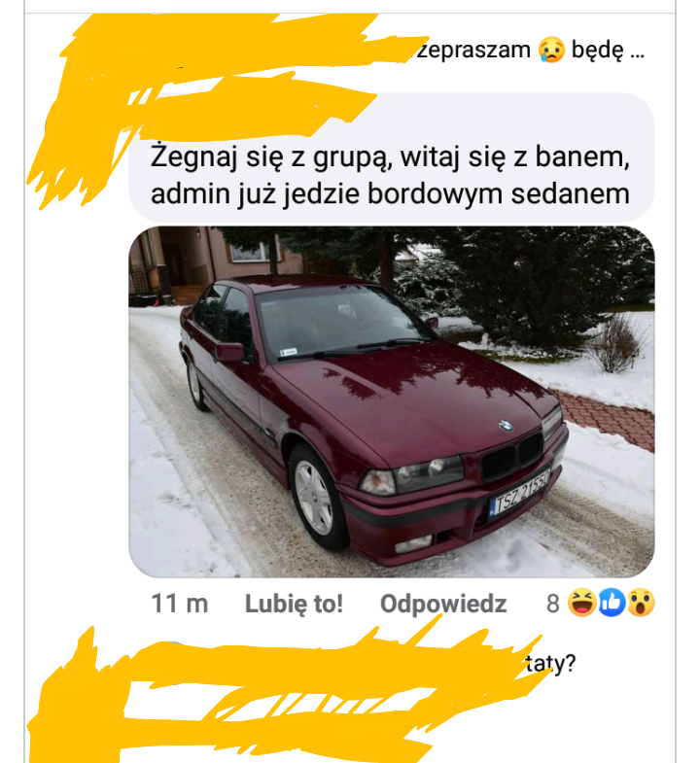The width and height of the screenshot is (700, 763).
Task: Select the 'Żegnaj się z grupą' comment bubble
Action: [x=392, y=157]
